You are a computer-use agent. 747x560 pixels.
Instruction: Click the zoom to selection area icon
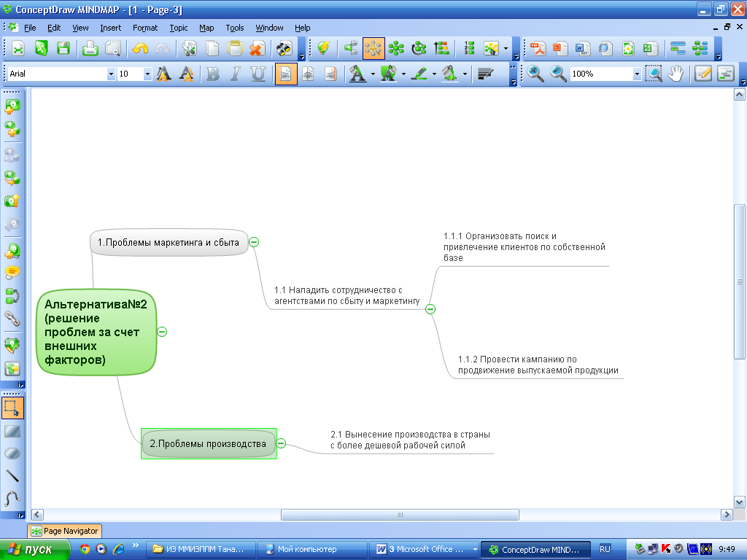click(x=654, y=74)
